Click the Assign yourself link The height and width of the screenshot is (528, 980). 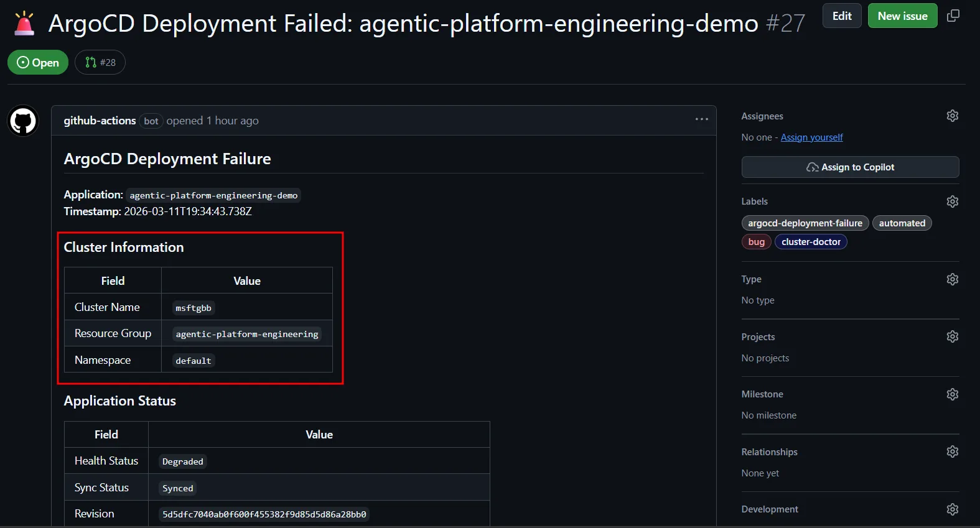811,137
